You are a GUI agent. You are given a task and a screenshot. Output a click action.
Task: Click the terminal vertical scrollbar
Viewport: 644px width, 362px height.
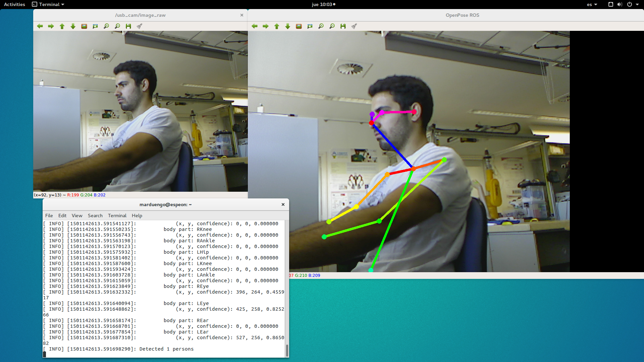click(x=287, y=350)
